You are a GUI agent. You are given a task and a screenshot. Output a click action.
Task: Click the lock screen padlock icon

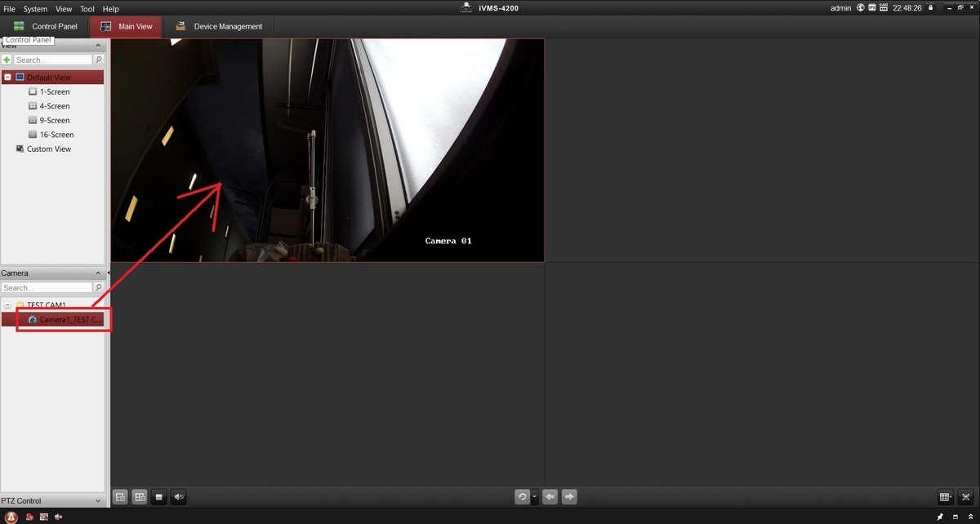[930, 8]
